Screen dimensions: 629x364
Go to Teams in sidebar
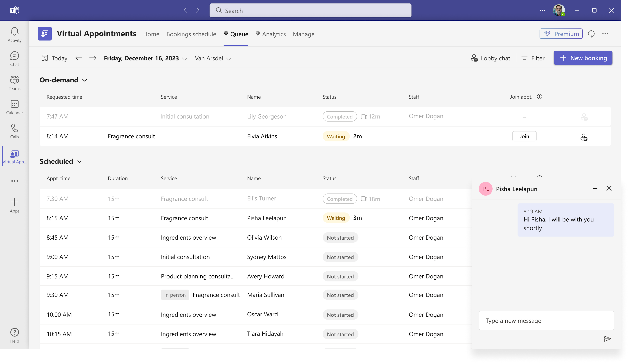14,83
